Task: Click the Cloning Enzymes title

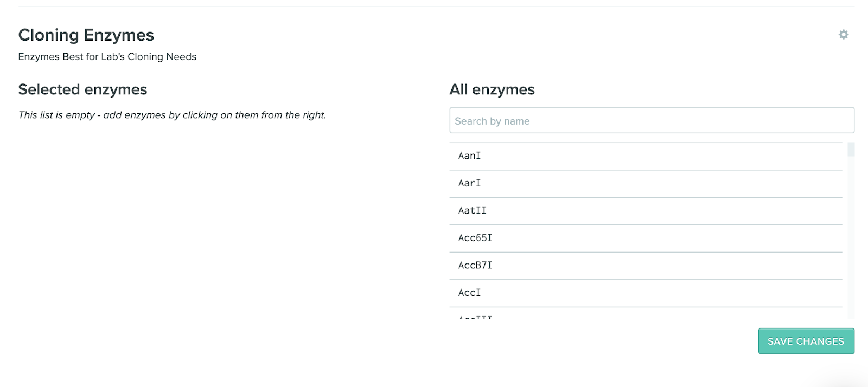Action: coord(86,35)
